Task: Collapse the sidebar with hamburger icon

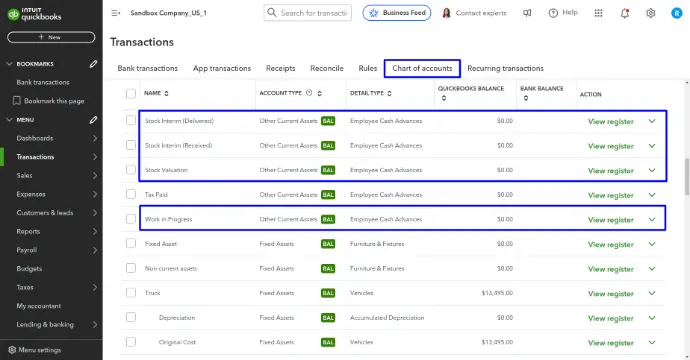Action: (x=115, y=13)
